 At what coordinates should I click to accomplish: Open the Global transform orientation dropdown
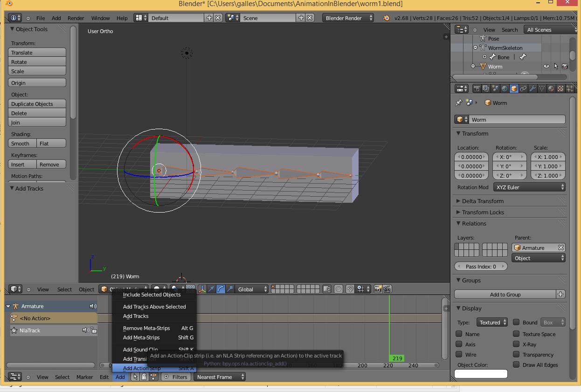tap(252, 289)
